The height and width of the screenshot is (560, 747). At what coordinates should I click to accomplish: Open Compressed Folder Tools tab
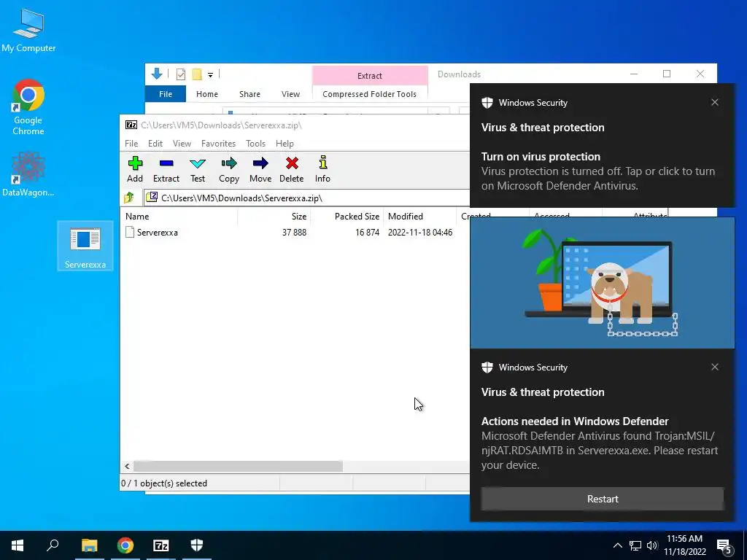click(x=370, y=94)
